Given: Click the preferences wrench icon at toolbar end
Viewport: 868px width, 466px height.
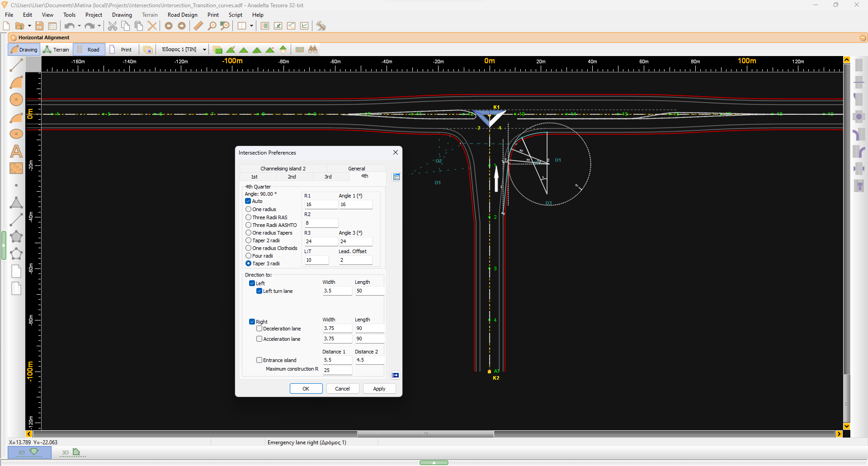Looking at the screenshot, I should [x=321, y=26].
